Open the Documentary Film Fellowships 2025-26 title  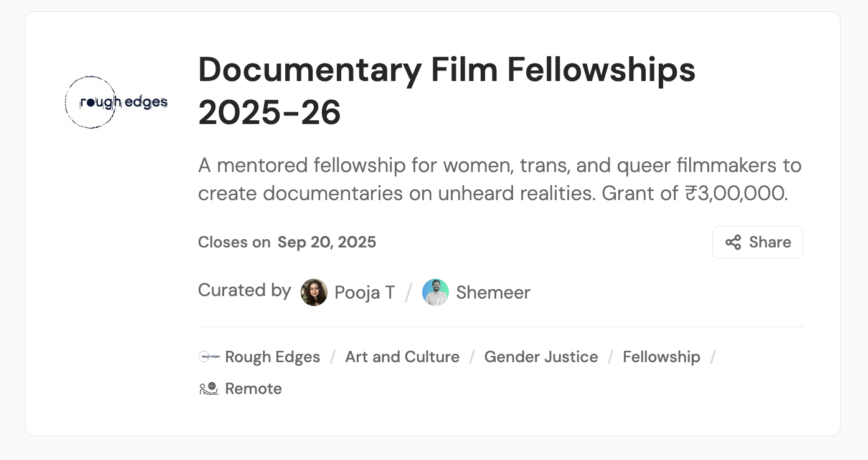coord(446,91)
